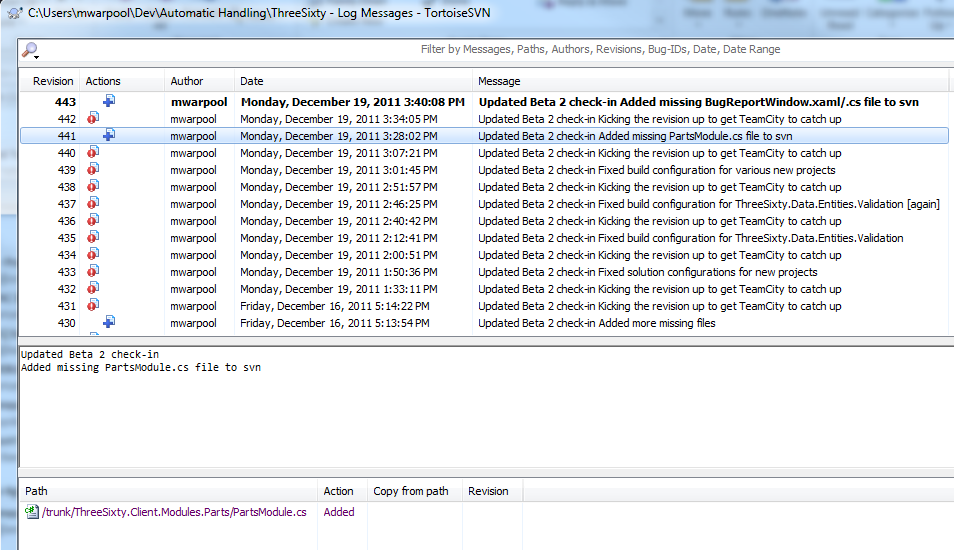Viewport: 954px width, 550px height.
Task: Open the filter search magnifier dropdown
Action: [x=30, y=50]
